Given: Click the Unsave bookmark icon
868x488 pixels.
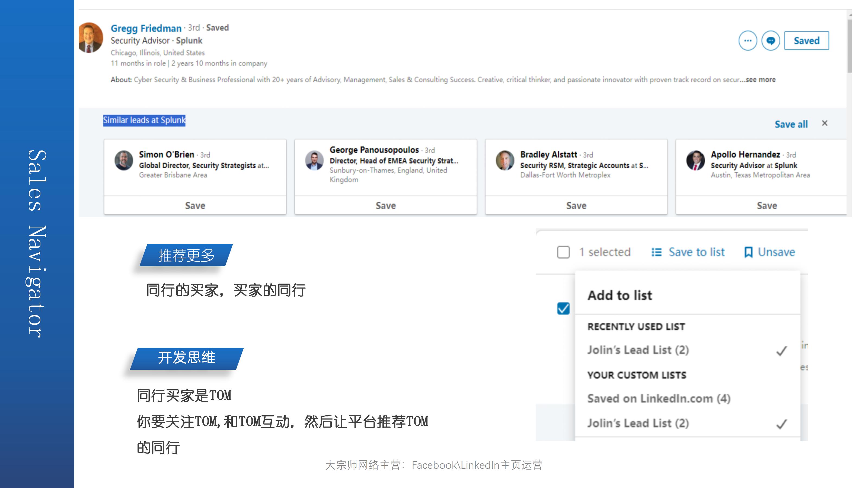Looking at the screenshot, I should 748,252.
